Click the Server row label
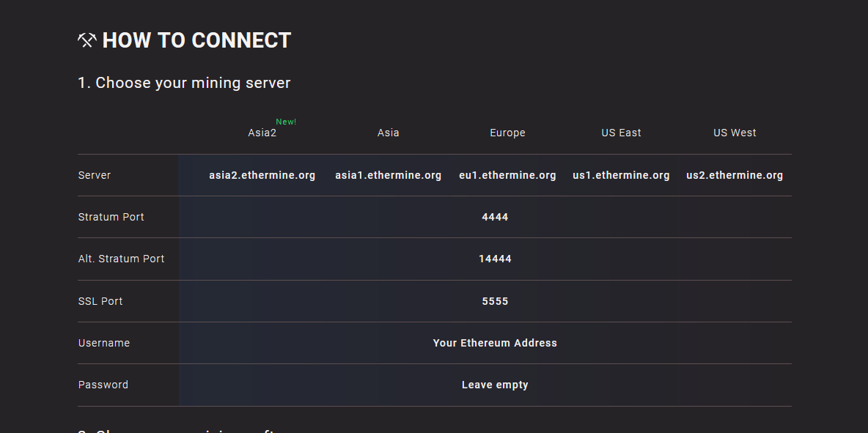 (x=94, y=175)
